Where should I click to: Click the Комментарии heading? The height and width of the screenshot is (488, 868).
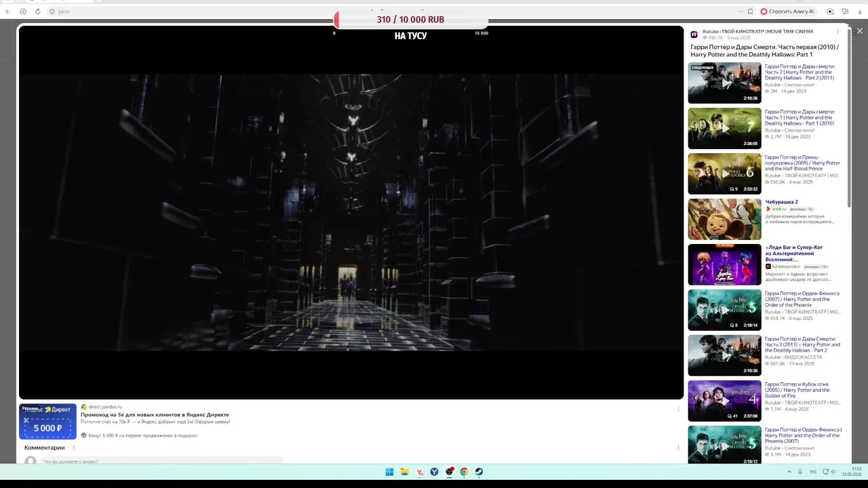point(45,447)
